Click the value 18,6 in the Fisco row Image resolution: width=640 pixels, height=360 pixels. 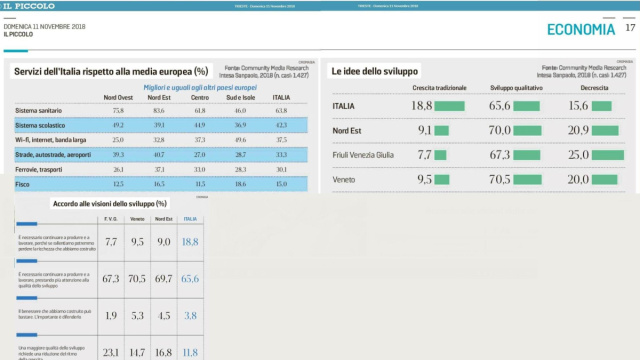(x=240, y=184)
